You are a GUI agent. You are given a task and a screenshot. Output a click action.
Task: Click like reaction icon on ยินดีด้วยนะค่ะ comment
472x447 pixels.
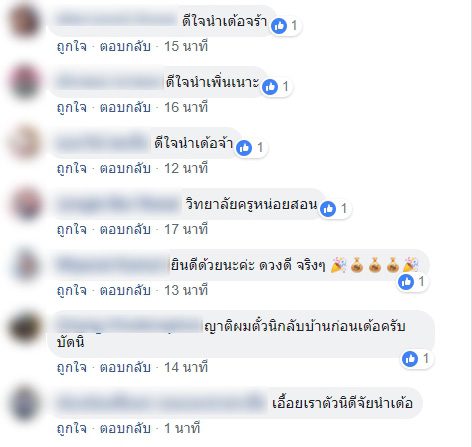406,282
